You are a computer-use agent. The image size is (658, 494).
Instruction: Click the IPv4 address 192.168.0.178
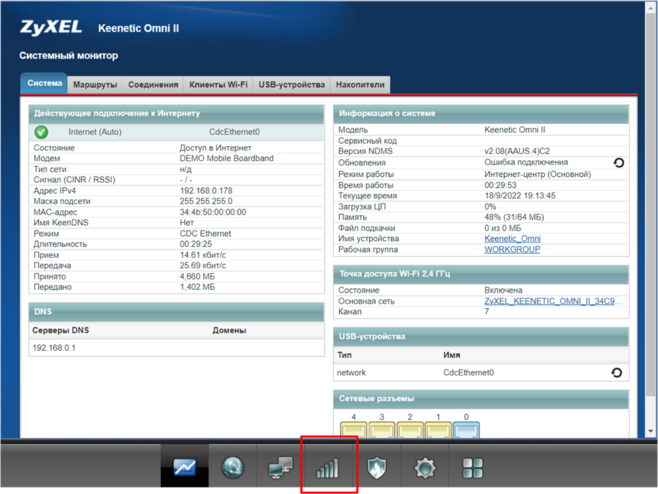click(x=206, y=191)
